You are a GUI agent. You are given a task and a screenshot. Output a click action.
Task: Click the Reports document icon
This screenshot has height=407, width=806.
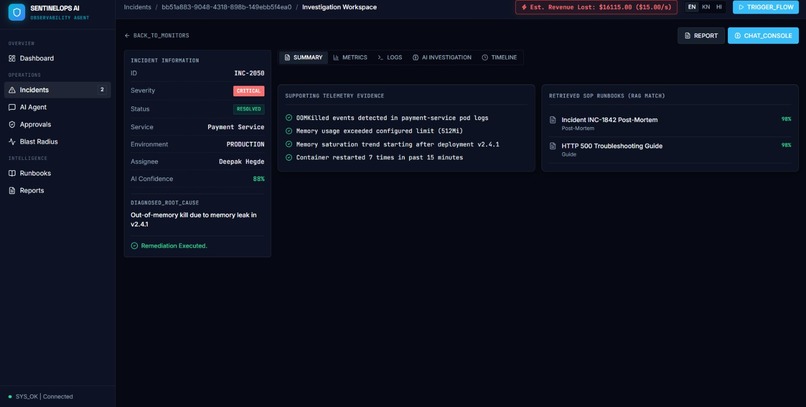pyautogui.click(x=12, y=191)
